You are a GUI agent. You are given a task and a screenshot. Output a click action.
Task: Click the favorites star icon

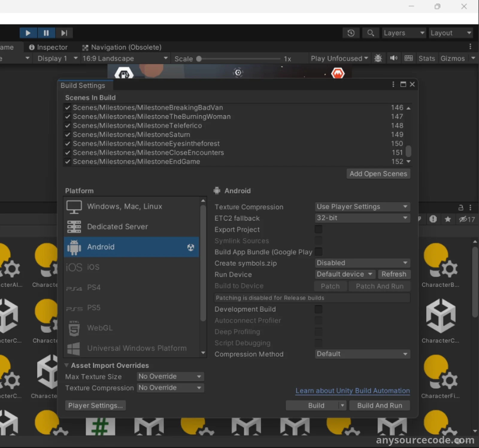[448, 219]
